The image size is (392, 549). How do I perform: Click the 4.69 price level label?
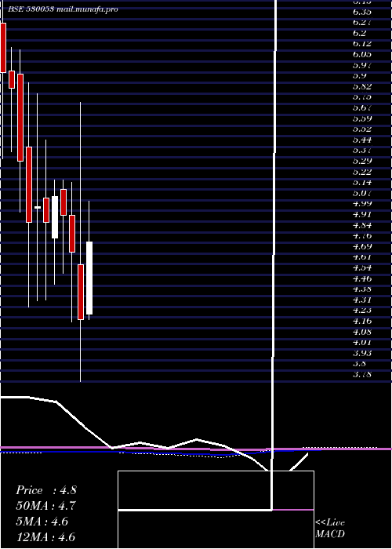pyautogui.click(x=362, y=247)
